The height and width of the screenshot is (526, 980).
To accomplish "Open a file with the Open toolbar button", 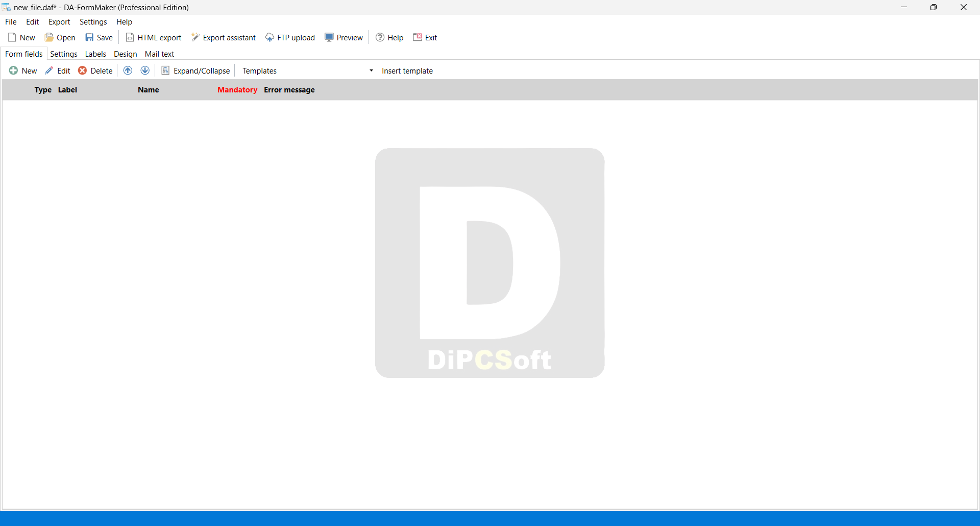I will click(x=60, y=37).
